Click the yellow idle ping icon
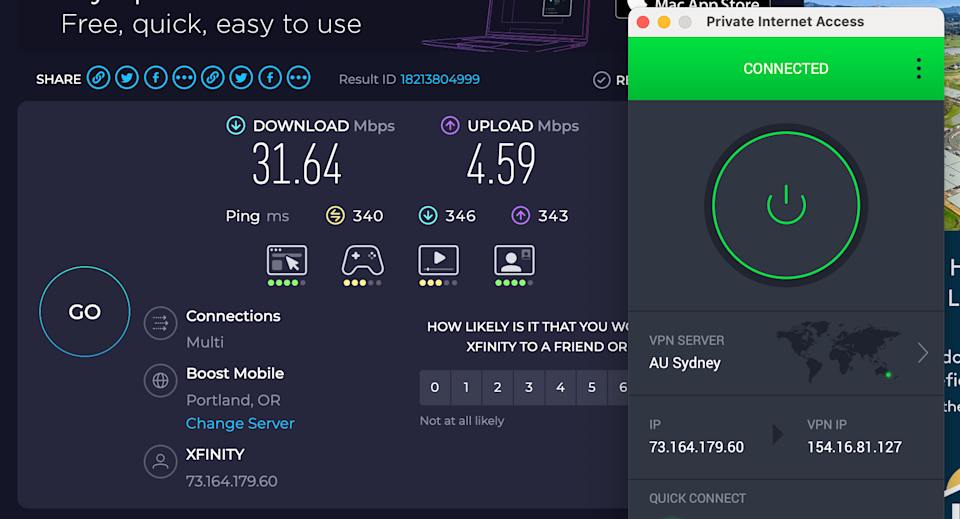960x519 pixels. [335, 216]
